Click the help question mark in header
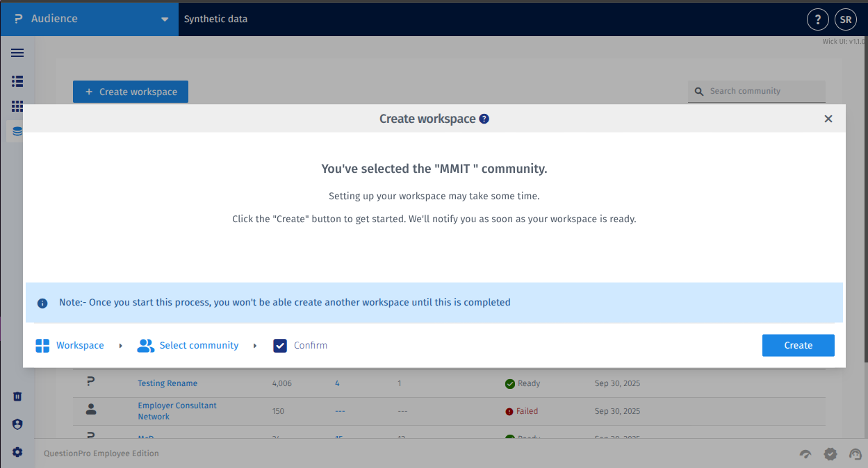Image resolution: width=868 pixels, height=468 pixels. tap(818, 19)
